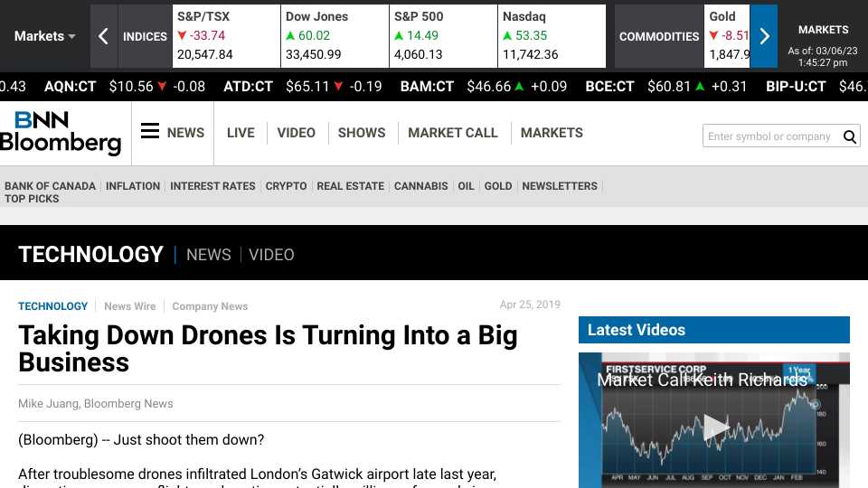Open the BANK OF CANADA topic link
Screen dimensions: 868x488
click(51, 186)
